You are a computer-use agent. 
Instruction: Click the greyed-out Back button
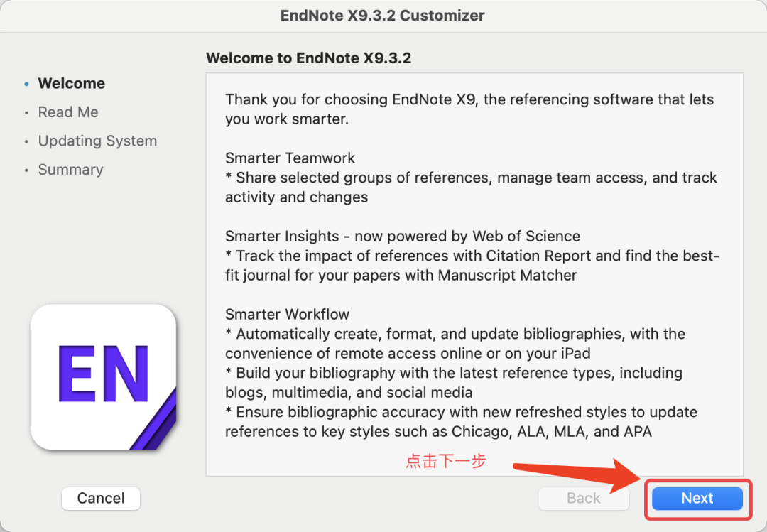[583, 498]
